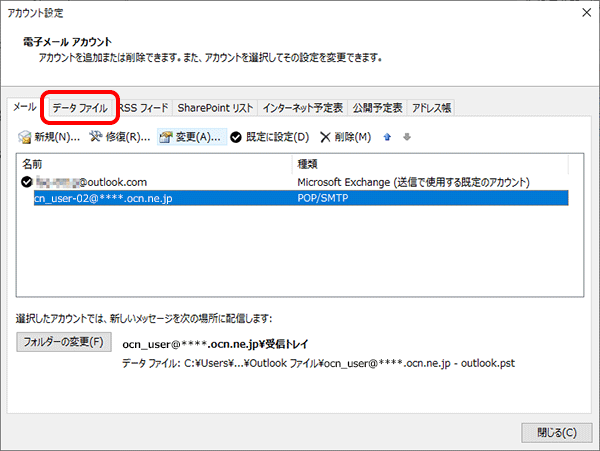
Task: Switch to the インターネット予定表 tab
Action: [x=302, y=107]
